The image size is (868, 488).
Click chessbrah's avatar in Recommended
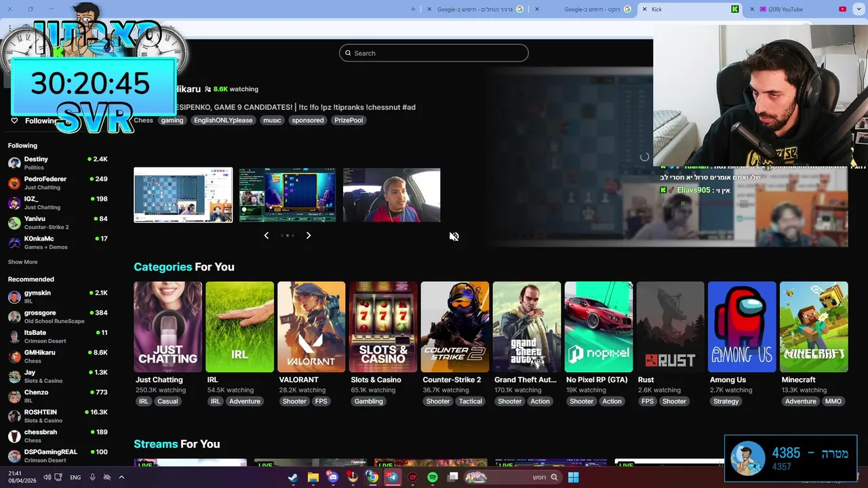pyautogui.click(x=14, y=436)
